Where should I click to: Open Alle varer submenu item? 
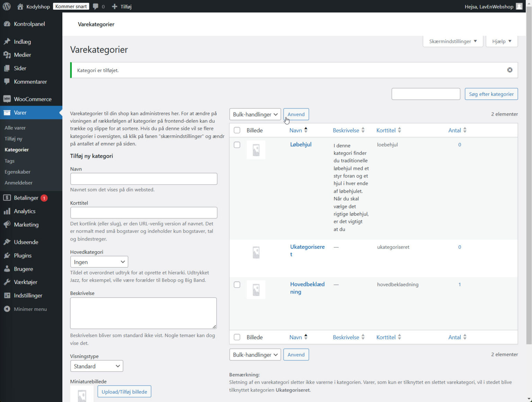click(x=15, y=128)
